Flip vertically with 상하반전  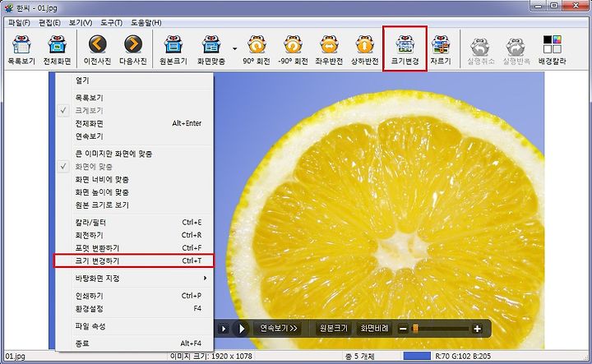click(365, 50)
